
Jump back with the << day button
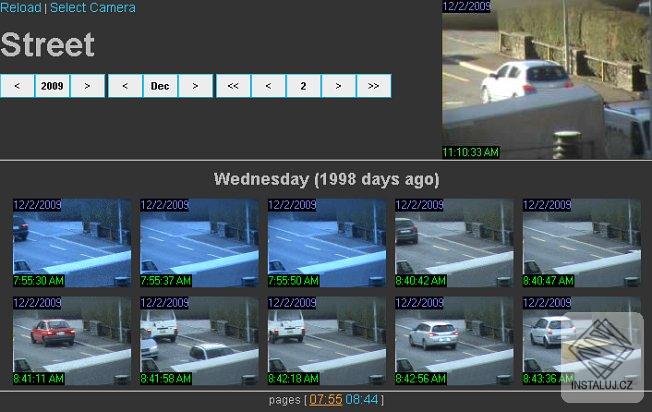233,86
